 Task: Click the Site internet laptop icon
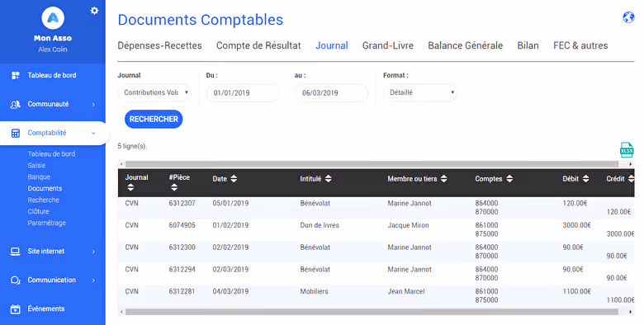15,252
